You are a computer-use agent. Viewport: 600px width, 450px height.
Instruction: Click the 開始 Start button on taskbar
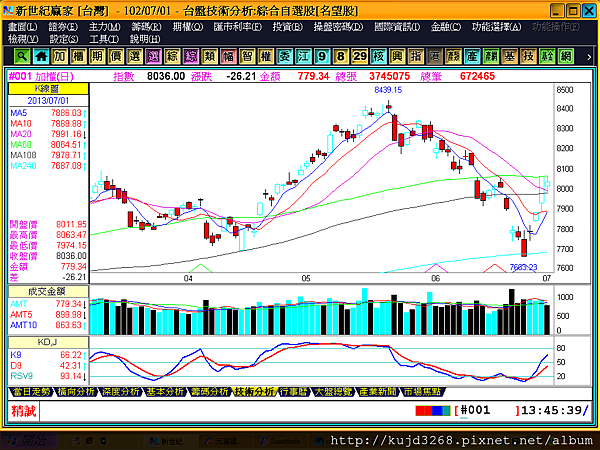(x=28, y=441)
